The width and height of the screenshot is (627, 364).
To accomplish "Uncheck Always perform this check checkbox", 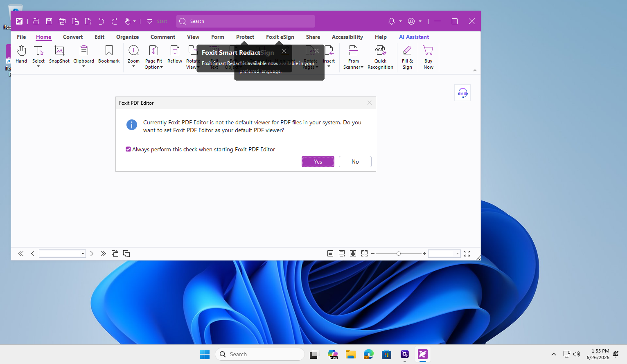I will [x=128, y=149].
